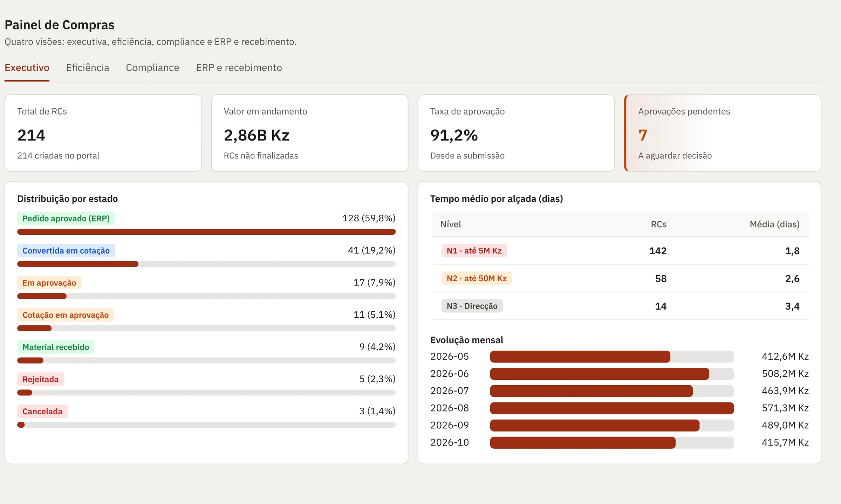Click the 3,4 average days value

(792, 306)
